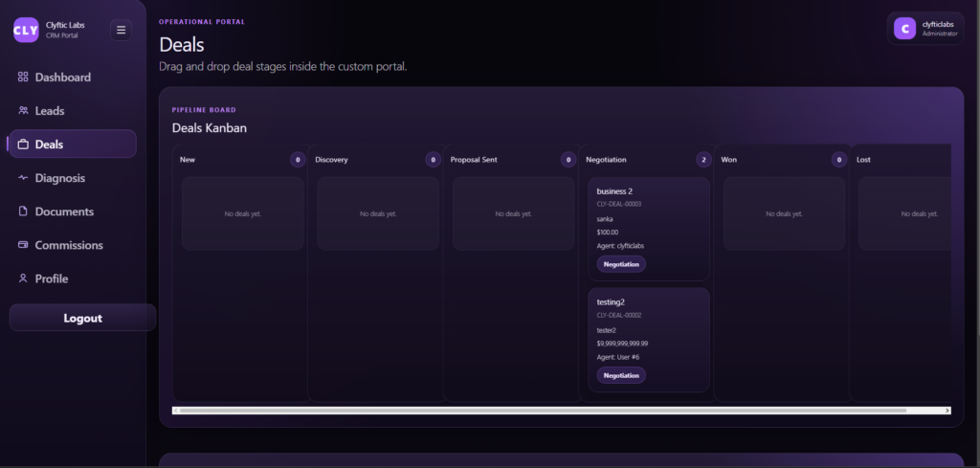
Task: Click the Diagnosis pulse icon
Action: click(23, 178)
